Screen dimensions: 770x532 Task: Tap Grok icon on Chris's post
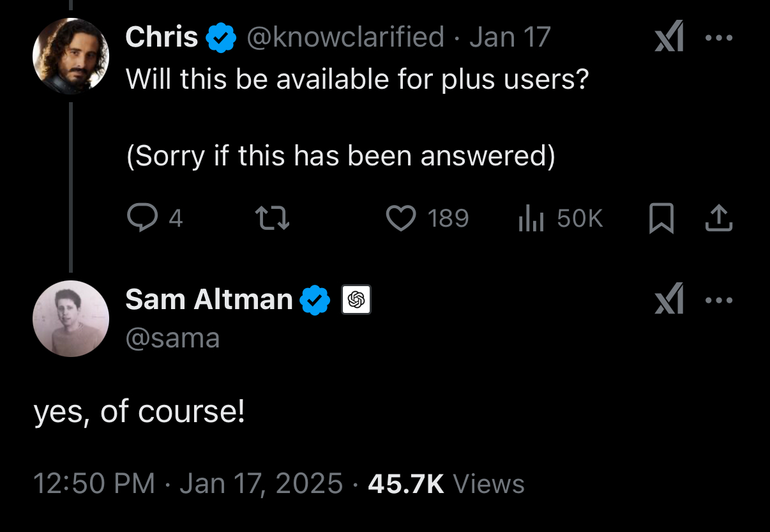[x=670, y=37]
